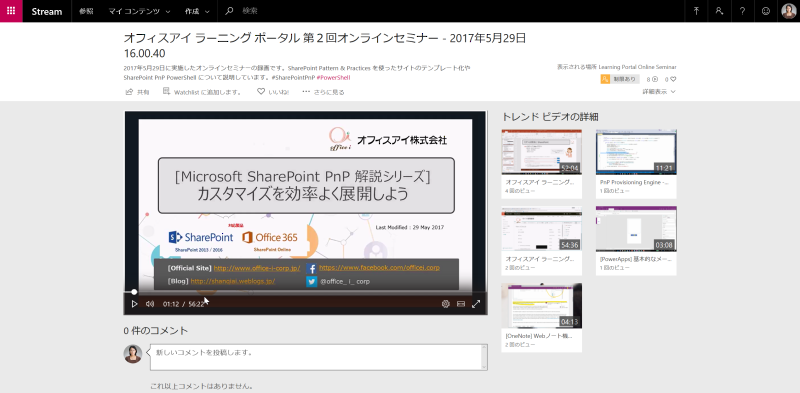Open the 04:13 OneNote video thumbnail
The image size is (800, 393).
[x=541, y=306]
